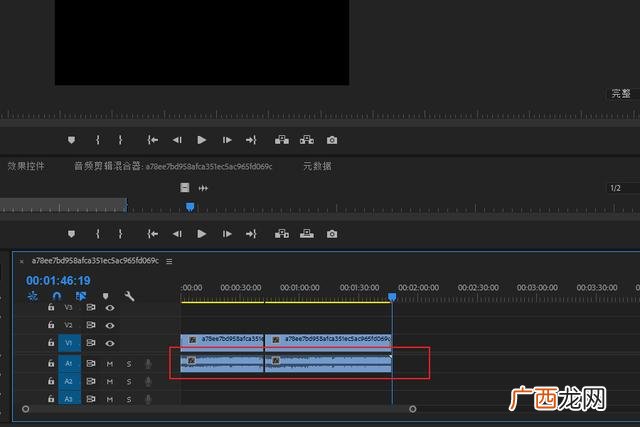The width and height of the screenshot is (640, 427).
Task: Mute track A1 with M button
Action: point(110,364)
